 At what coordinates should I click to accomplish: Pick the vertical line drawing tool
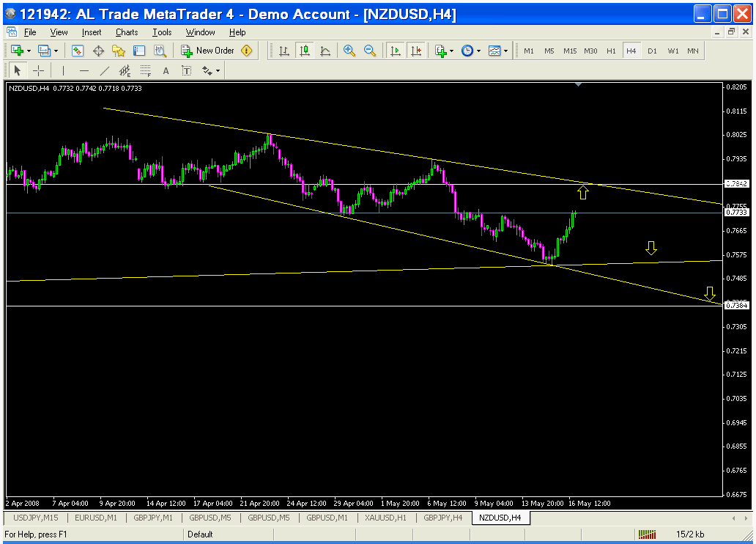63,71
